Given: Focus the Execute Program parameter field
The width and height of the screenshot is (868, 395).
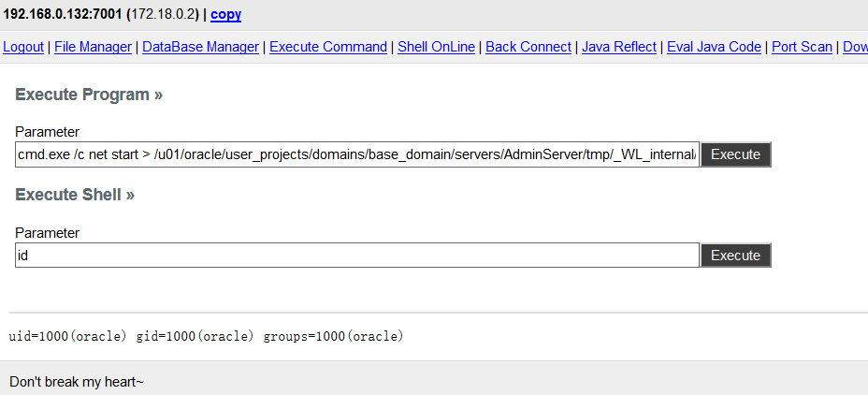Looking at the screenshot, I should coord(357,154).
